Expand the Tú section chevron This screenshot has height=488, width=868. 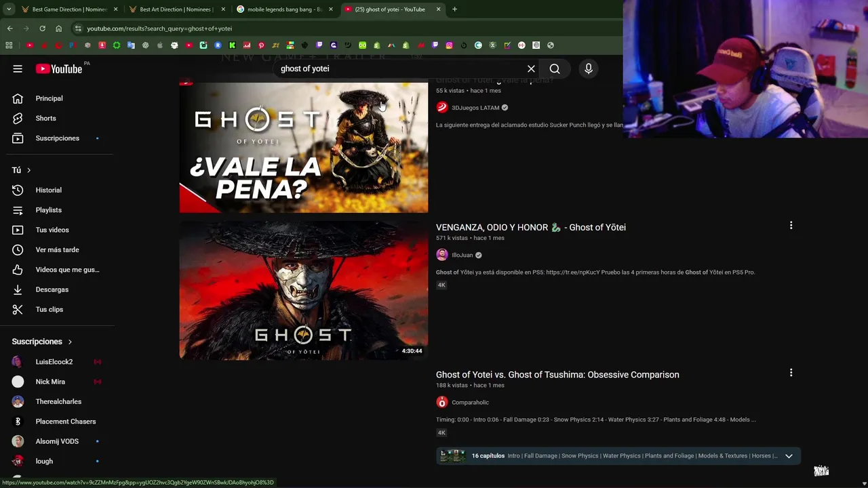28,170
